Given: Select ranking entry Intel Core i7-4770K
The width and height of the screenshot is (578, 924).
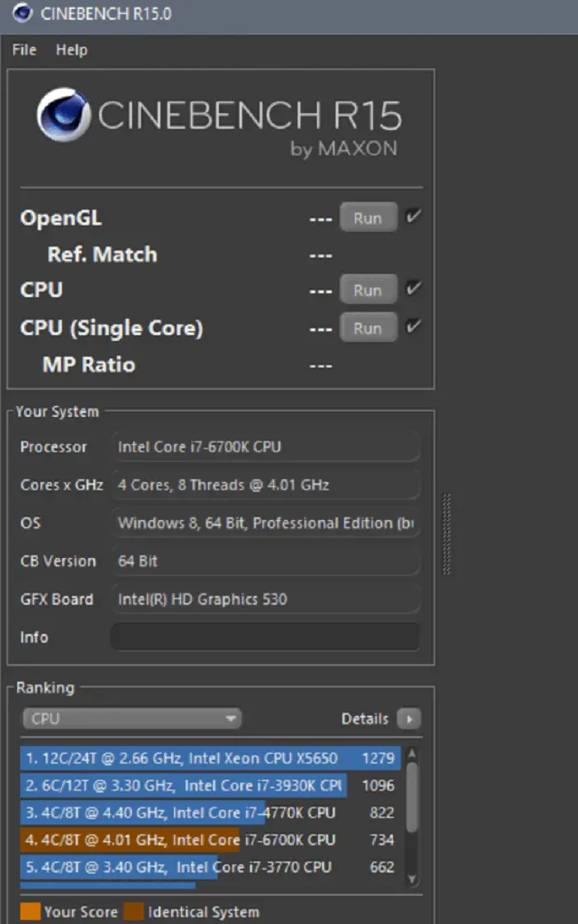Looking at the screenshot, I should coord(211,813).
